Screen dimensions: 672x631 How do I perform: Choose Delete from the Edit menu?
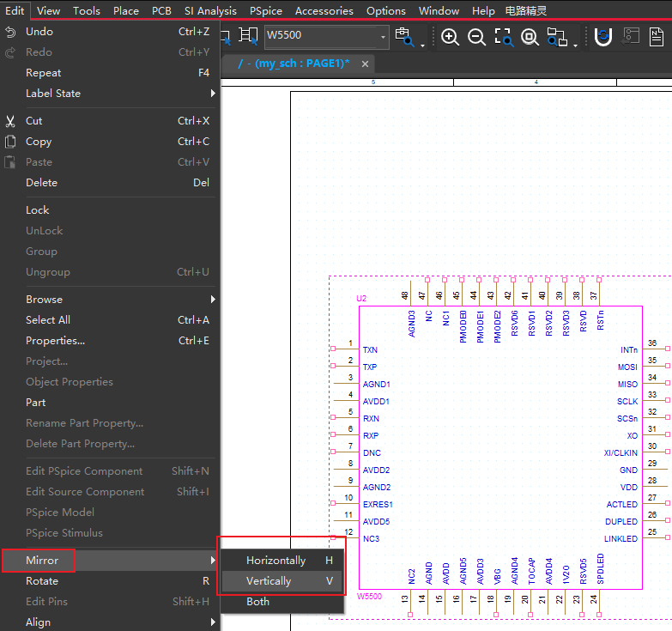[x=110, y=183]
